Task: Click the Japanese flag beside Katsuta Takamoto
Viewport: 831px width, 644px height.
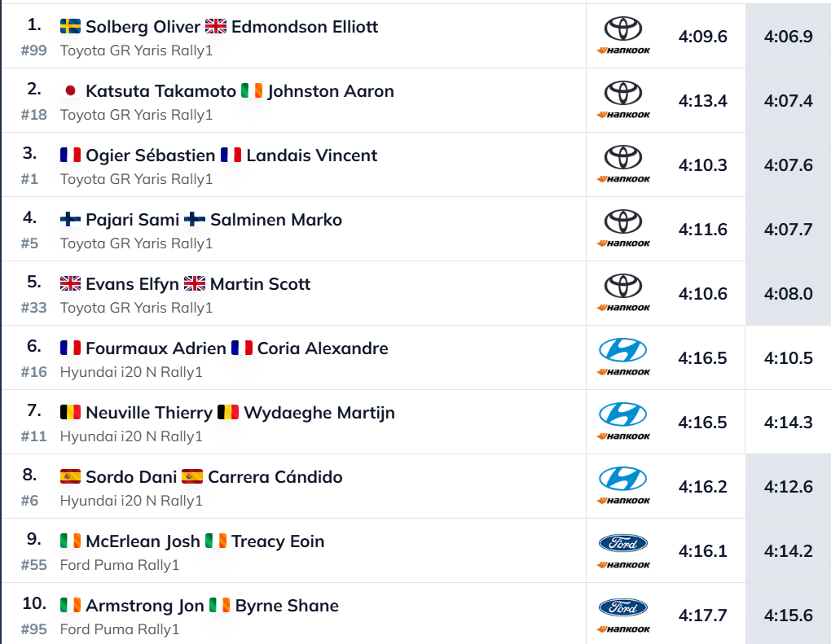Action: 70,91
